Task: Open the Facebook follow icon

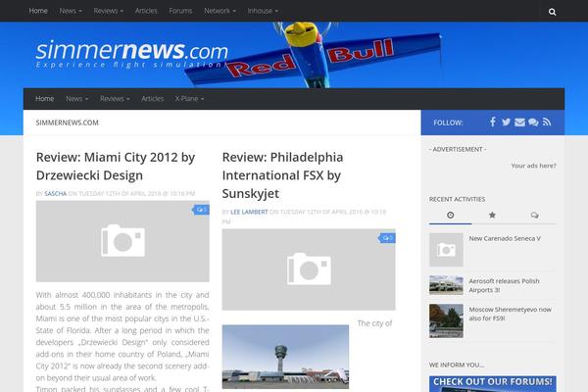Action: click(x=493, y=122)
